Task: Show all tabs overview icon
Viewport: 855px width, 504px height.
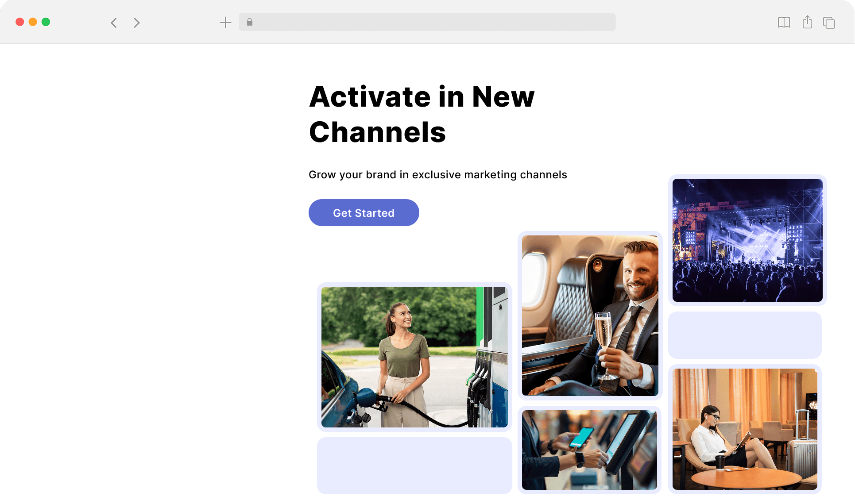Action: click(829, 23)
